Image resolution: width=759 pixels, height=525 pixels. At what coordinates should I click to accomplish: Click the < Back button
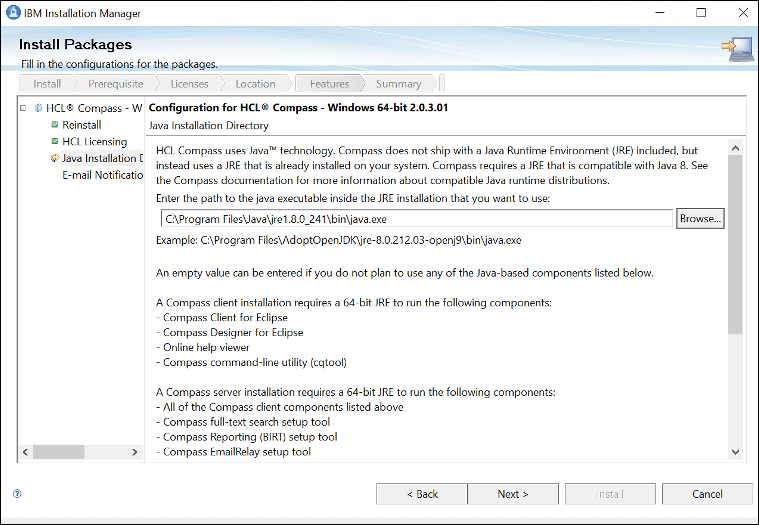422,494
